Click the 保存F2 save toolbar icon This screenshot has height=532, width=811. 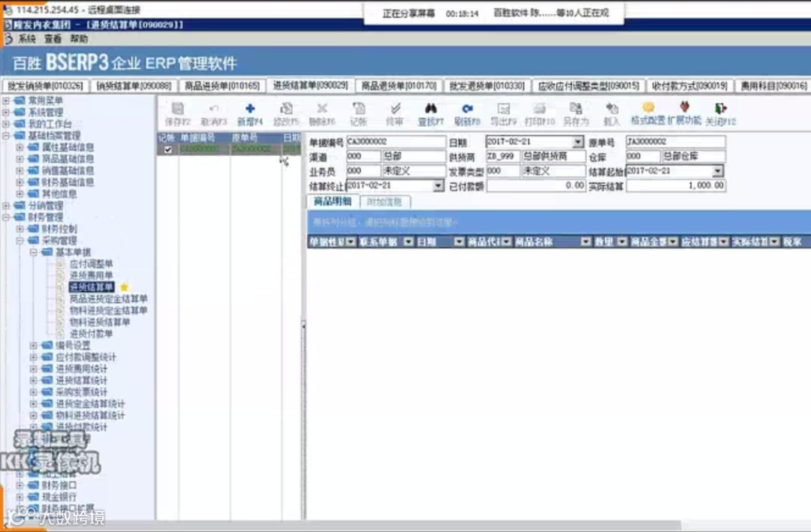[177, 109]
